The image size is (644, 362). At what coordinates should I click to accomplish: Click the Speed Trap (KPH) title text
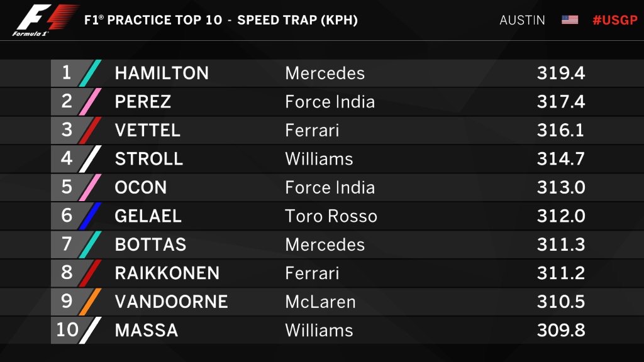coord(297,20)
